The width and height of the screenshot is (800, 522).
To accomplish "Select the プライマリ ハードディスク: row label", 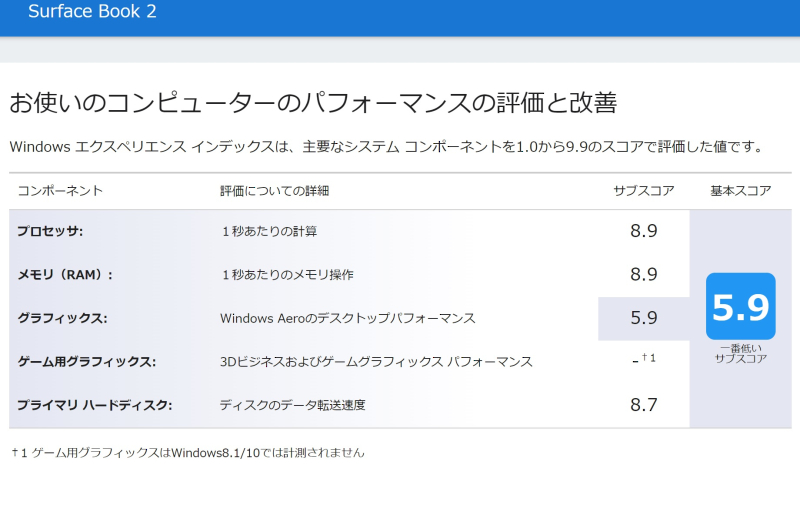I will point(94,405).
